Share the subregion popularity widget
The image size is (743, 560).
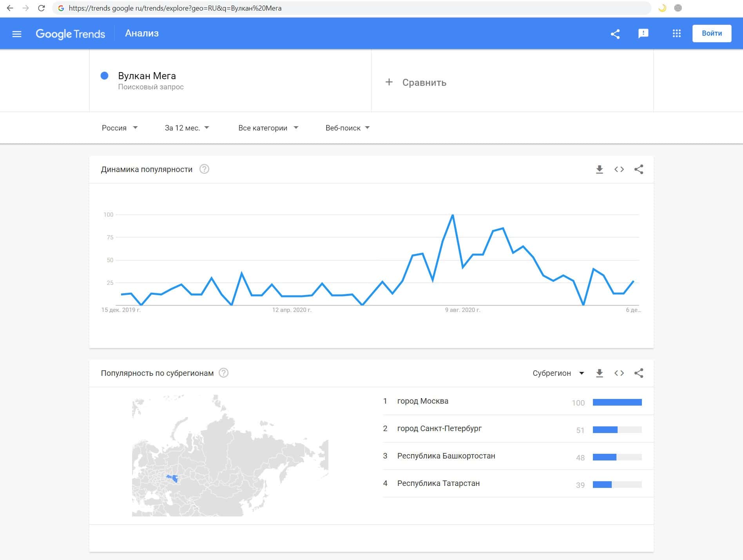point(639,373)
